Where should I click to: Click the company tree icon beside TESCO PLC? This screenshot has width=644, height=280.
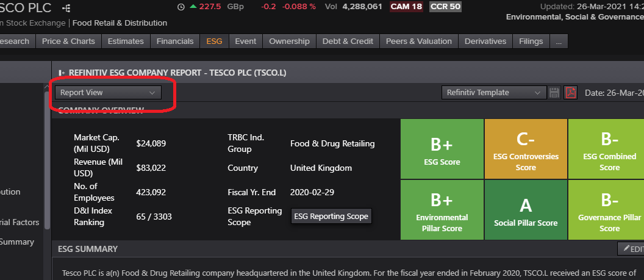(x=66, y=7)
